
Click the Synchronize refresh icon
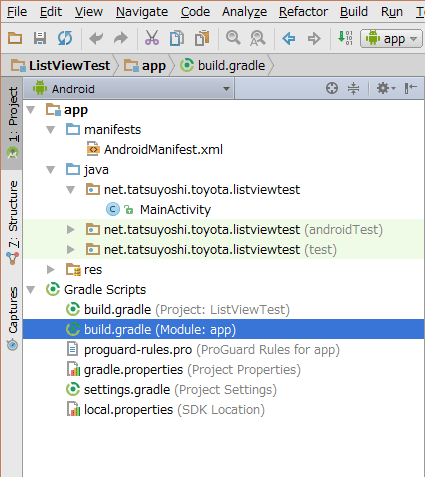pos(65,38)
